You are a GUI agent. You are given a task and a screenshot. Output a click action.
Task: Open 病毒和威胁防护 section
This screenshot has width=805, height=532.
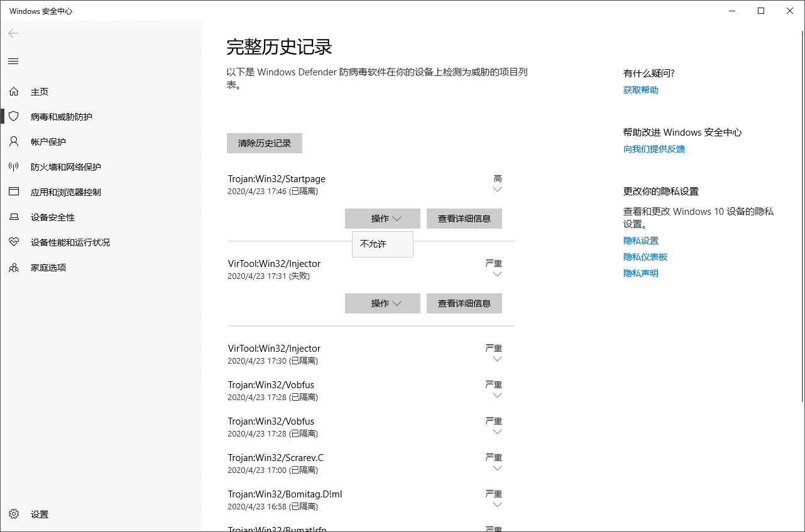pyautogui.click(x=62, y=117)
